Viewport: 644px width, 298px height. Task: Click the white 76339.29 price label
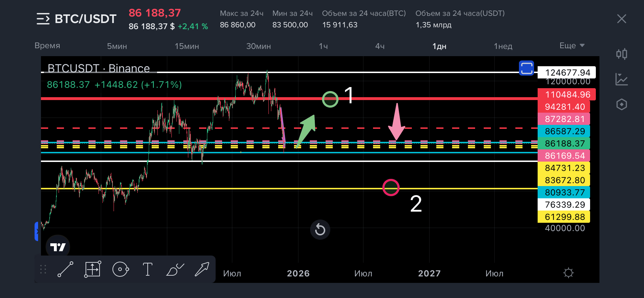click(564, 204)
